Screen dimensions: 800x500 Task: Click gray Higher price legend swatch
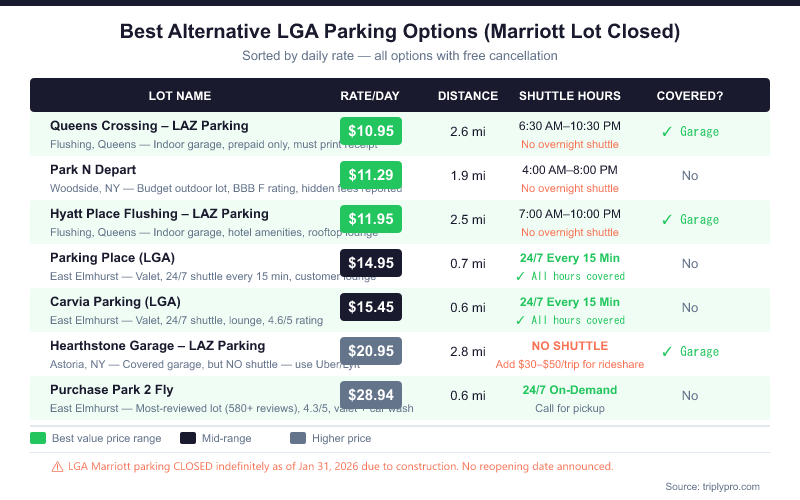pos(297,438)
